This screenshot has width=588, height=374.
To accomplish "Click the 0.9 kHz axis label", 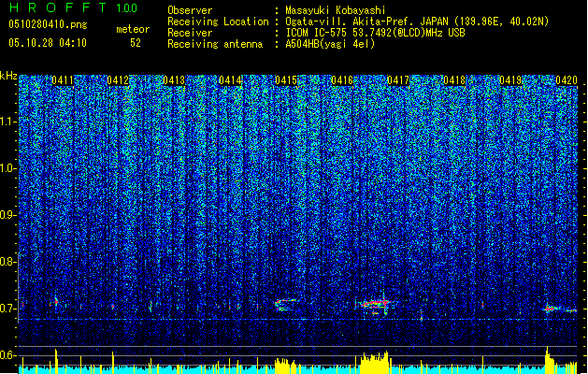I will pyautogui.click(x=8, y=215).
